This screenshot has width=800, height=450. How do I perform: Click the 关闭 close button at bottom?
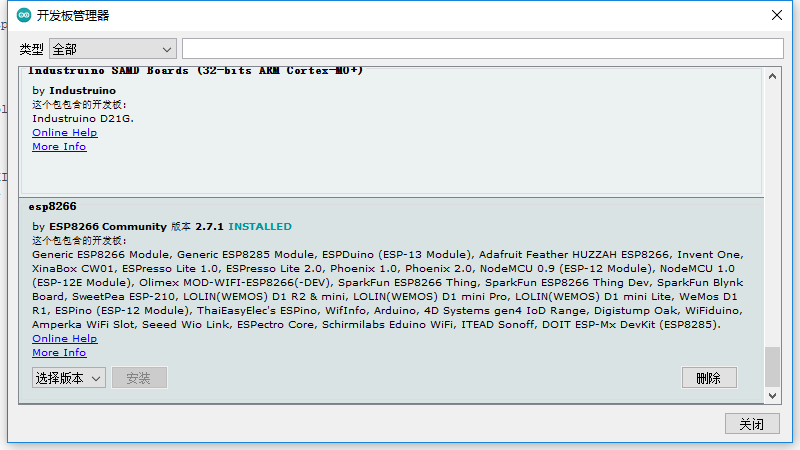pos(752,424)
